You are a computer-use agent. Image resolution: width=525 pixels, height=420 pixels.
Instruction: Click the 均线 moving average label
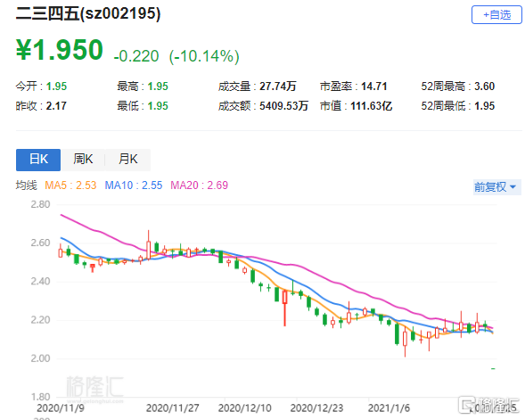26,185
